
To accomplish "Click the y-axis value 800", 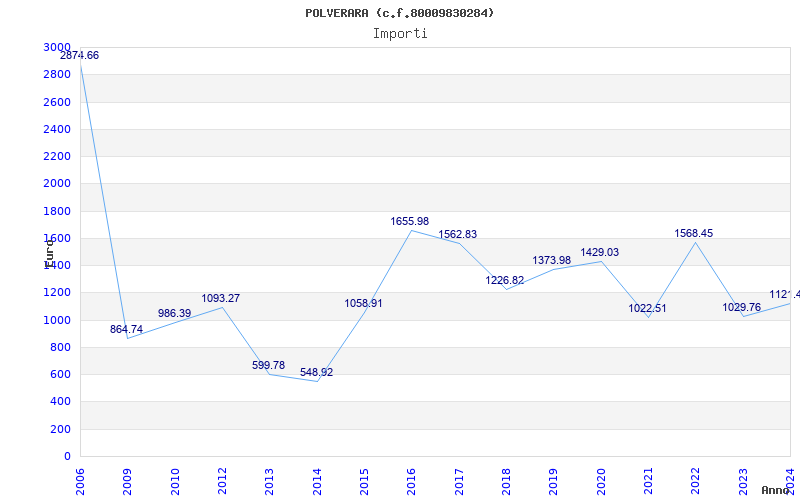I will click(x=61, y=347).
